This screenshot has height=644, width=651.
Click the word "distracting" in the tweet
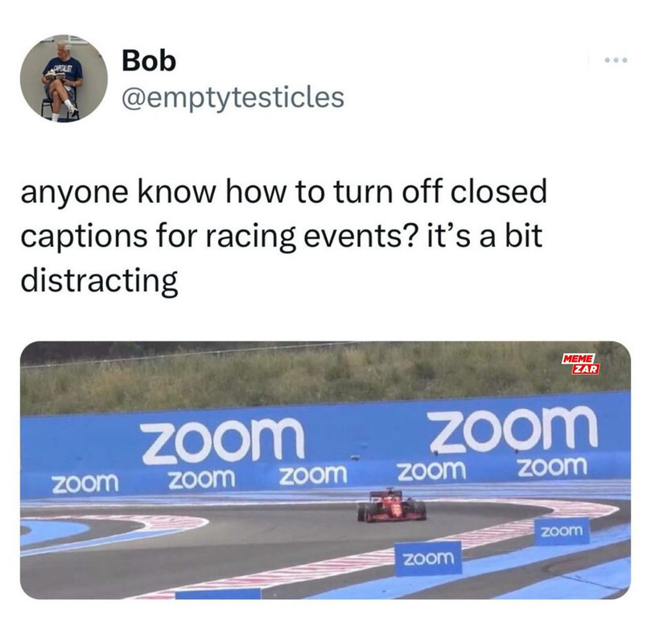99,281
